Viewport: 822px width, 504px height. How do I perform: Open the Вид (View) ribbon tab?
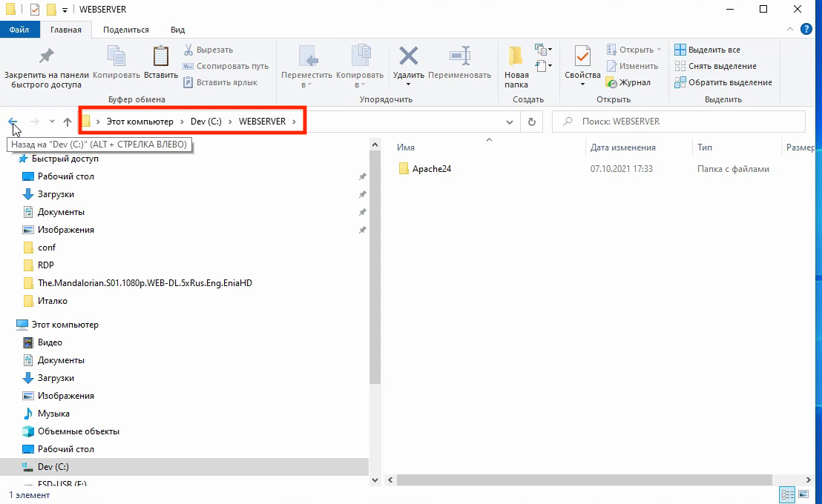coord(178,30)
